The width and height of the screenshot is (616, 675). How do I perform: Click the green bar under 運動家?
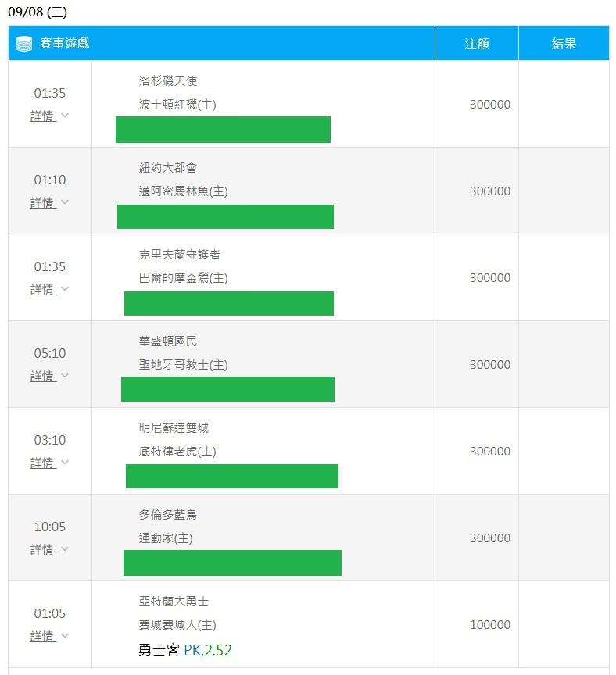click(x=232, y=562)
